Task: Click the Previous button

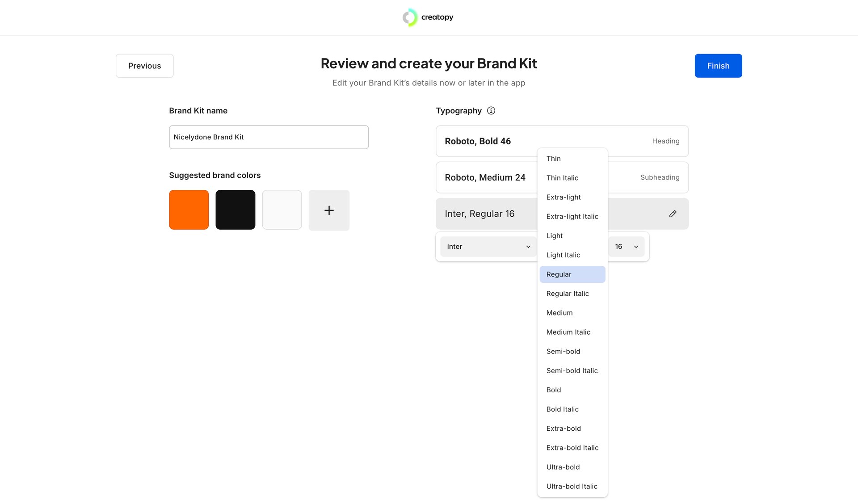Action: click(x=144, y=66)
